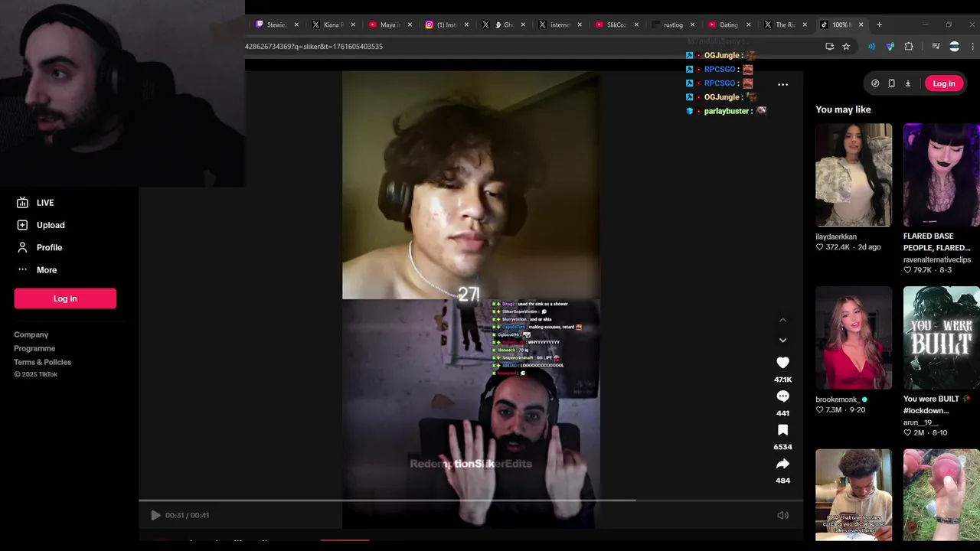Click the top-right Log in button

pyautogui.click(x=944, y=83)
